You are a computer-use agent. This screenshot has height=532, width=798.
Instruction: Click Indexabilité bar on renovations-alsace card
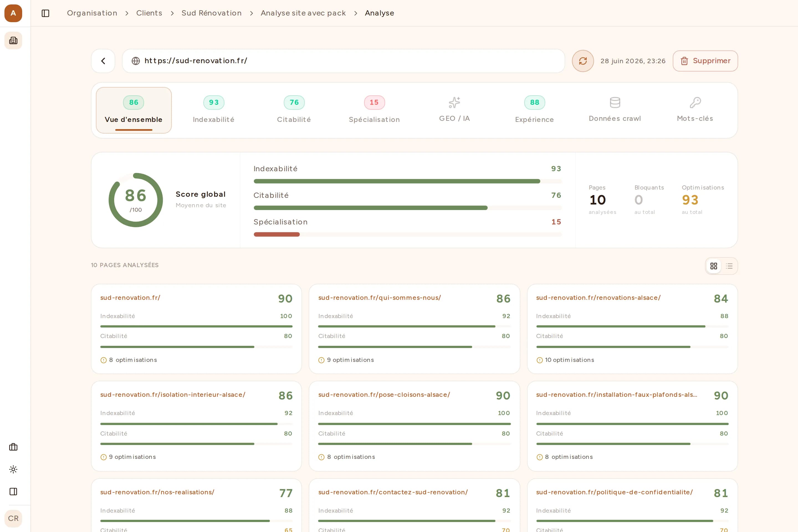632,326
